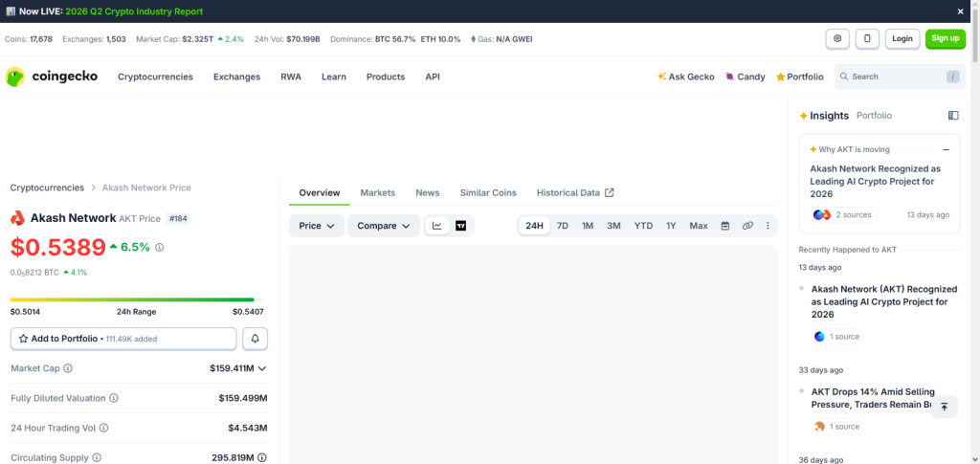Click the Akash Network red logo
980x464 pixels.
click(x=17, y=218)
